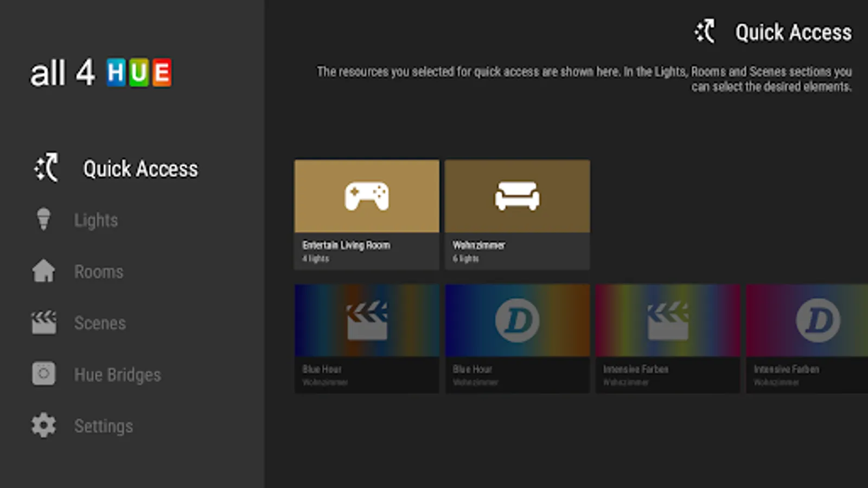Screen dimensions: 868x488
Task: Click the "Wohnzimmer" title on the sofa card
Action: (x=479, y=245)
